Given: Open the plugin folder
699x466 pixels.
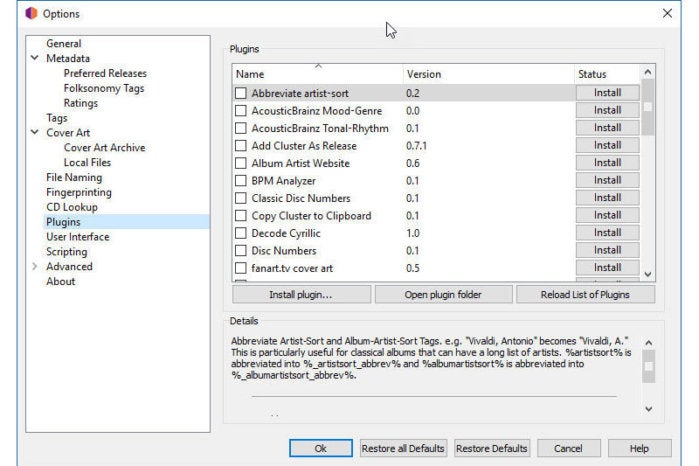Looking at the screenshot, I should coord(443,295).
